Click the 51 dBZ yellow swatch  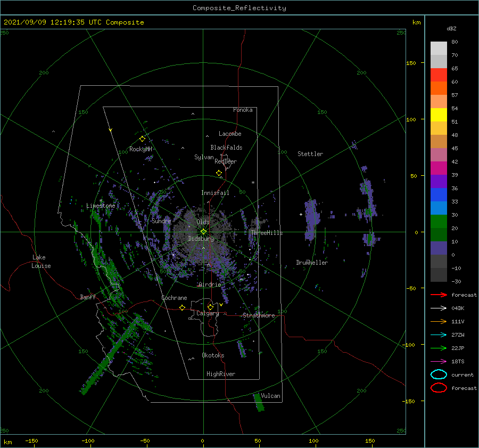coord(439,115)
